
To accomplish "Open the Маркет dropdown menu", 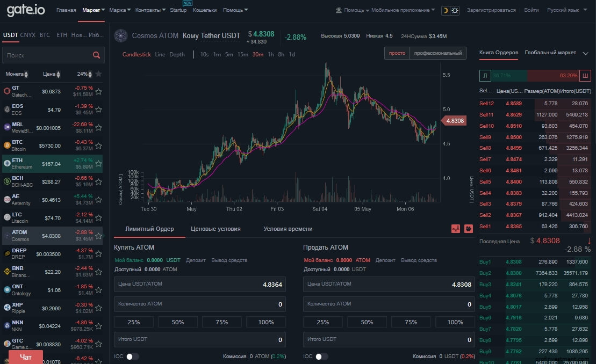I will coord(94,10).
